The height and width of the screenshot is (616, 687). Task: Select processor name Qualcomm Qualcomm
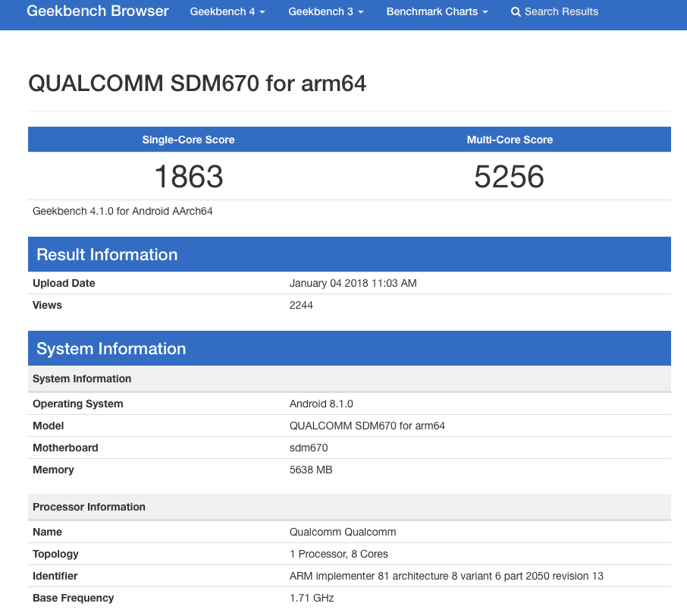(x=343, y=532)
